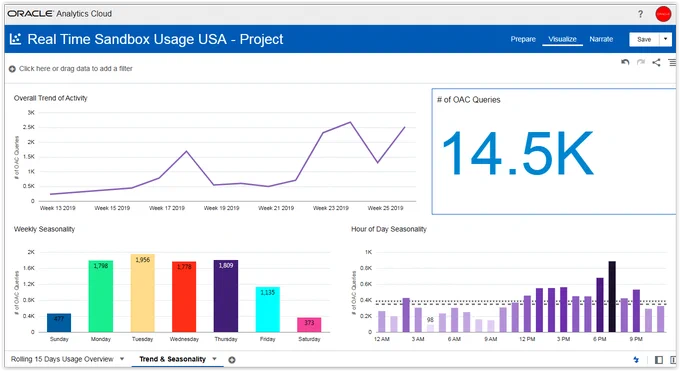This screenshot has width=680, height=371.
Task: Switch to the Narrate tab
Action: point(601,39)
